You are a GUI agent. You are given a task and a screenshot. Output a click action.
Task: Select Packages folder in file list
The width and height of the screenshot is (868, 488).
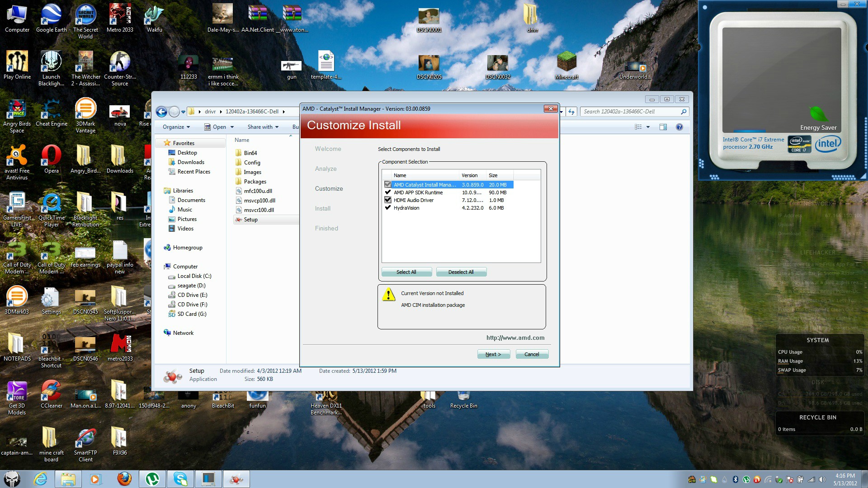click(255, 182)
